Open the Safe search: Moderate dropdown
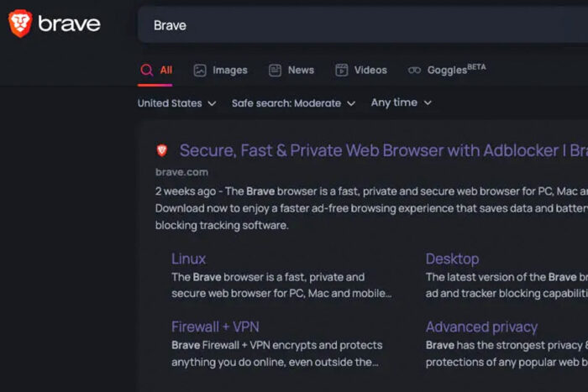Viewport: 588px width, 392px height. tap(293, 103)
